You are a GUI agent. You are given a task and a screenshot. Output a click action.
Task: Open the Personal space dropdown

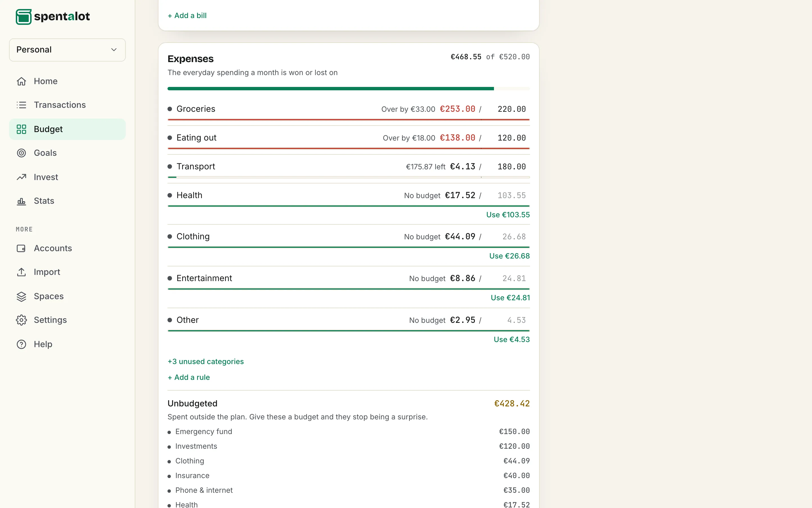click(x=67, y=50)
